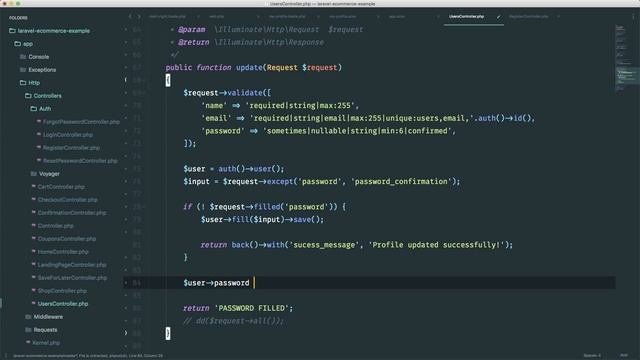This screenshot has width=640, height=360.
Task: Switch to the web.php tab
Action: coord(216,17)
